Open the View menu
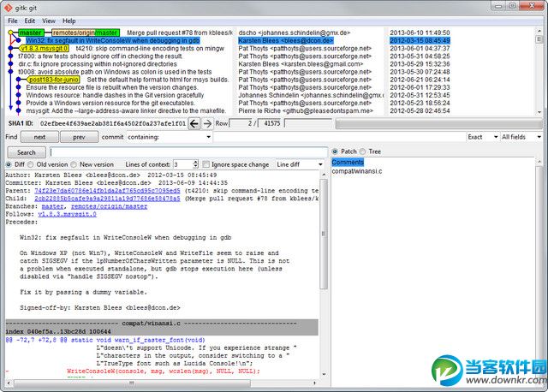The width and height of the screenshot is (548, 392). [49, 21]
